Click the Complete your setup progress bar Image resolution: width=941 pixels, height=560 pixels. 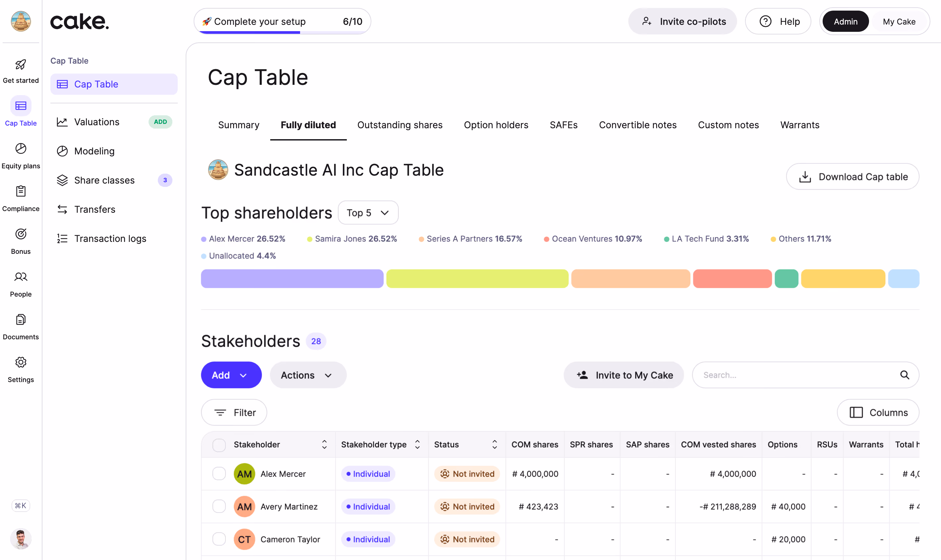pyautogui.click(x=282, y=22)
